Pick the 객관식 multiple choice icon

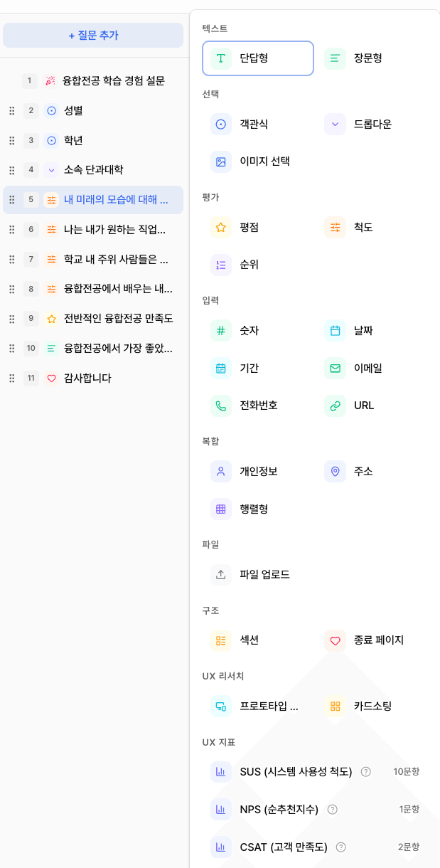point(221,124)
